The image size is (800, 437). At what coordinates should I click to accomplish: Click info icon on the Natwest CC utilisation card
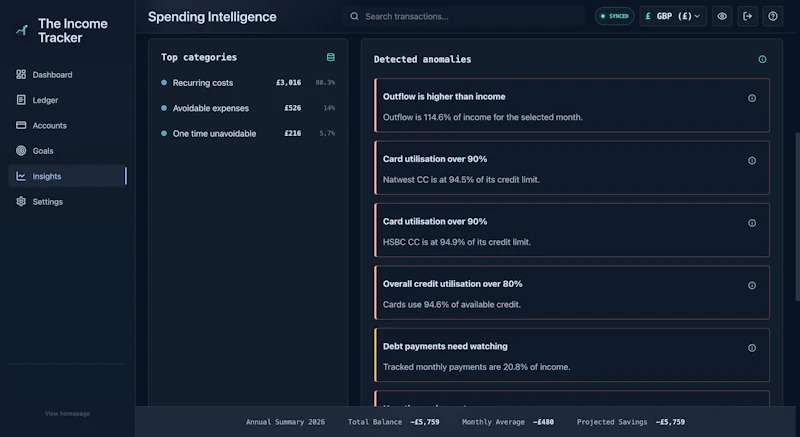coord(752,161)
